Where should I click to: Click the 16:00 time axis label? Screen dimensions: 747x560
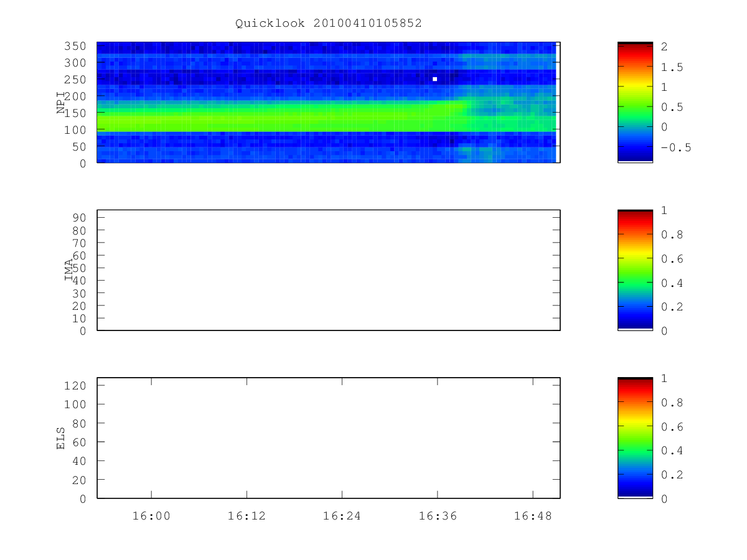coord(151,515)
